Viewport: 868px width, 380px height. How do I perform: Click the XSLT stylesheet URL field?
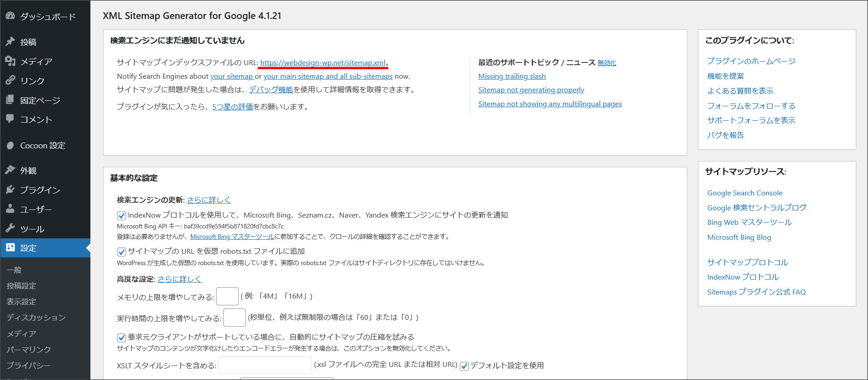265,365
